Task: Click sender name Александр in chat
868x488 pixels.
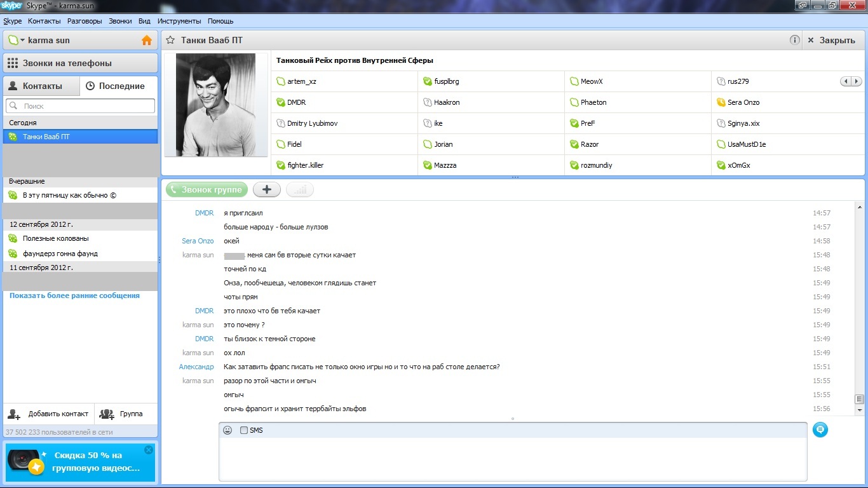Action: coord(196,367)
